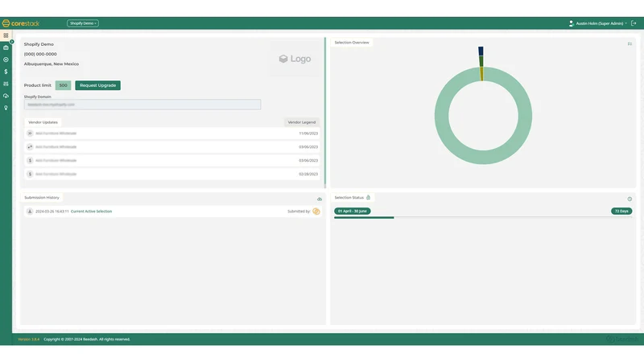Image resolution: width=644 pixels, height=362 pixels.
Task: Click into the Shopify Domain field
Action: click(x=142, y=105)
